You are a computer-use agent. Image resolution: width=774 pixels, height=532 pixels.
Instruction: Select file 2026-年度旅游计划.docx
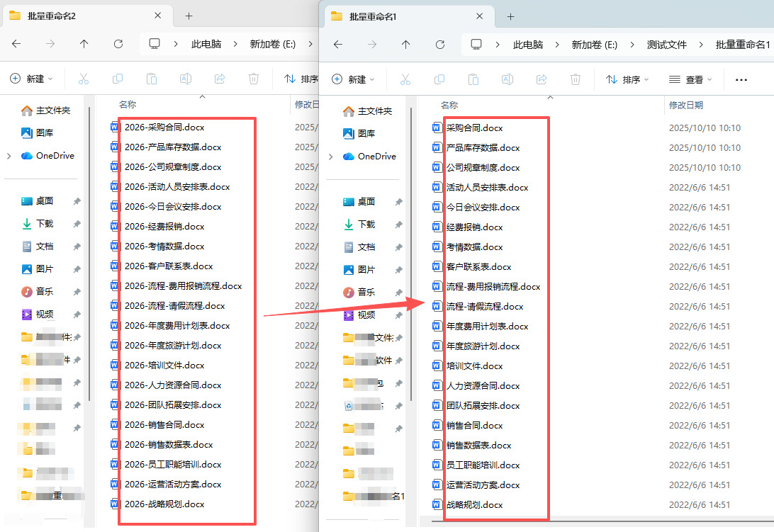[x=173, y=346]
